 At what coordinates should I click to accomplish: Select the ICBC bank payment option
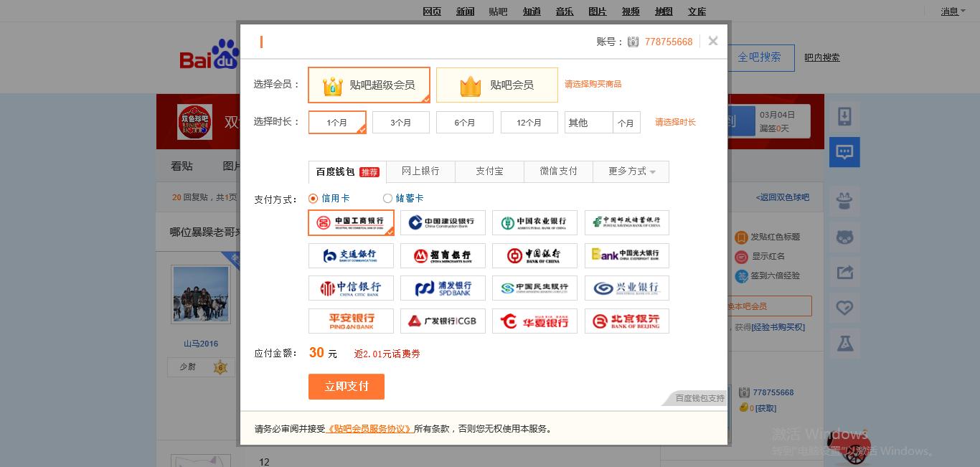(351, 222)
